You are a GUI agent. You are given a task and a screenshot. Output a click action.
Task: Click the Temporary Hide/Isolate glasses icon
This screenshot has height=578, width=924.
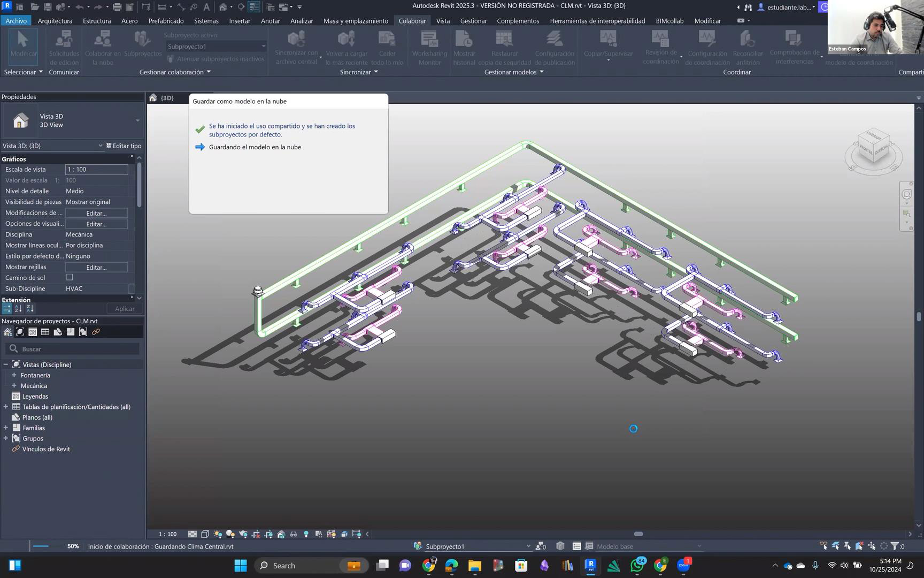(294, 534)
